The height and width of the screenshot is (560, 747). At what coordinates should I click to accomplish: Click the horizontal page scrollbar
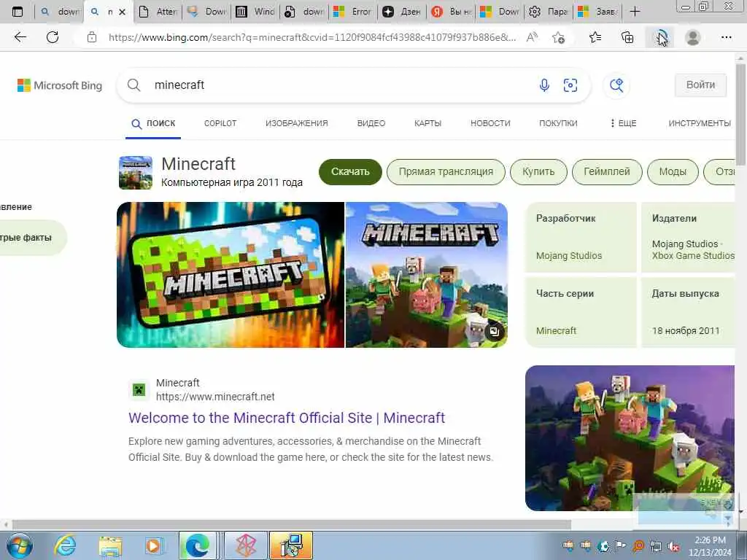click(292, 524)
